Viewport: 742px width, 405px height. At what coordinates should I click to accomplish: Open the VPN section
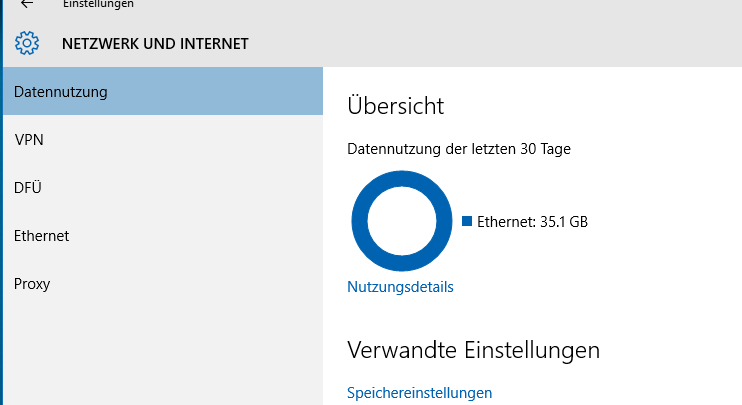[163, 140]
